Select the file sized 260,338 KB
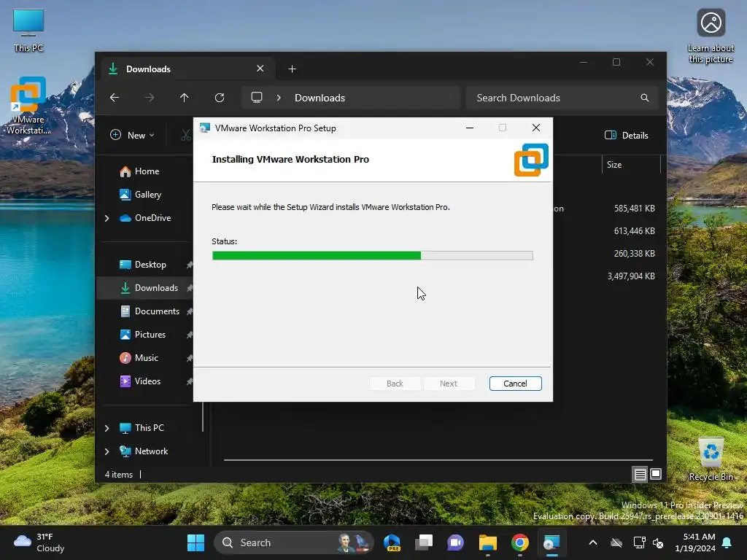This screenshot has height=560, width=747. tap(634, 254)
